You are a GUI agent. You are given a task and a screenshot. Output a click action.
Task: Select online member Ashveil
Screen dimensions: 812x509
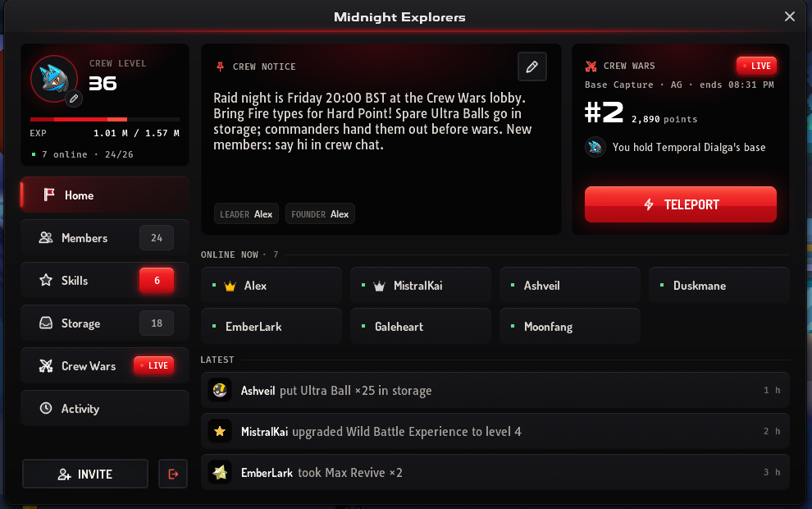[570, 286]
